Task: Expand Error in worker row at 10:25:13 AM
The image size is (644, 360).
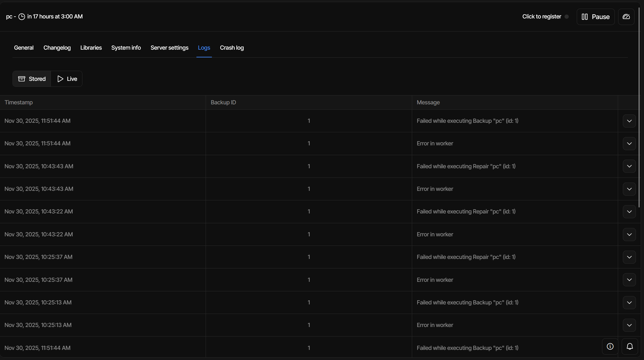Action: pyautogui.click(x=629, y=325)
